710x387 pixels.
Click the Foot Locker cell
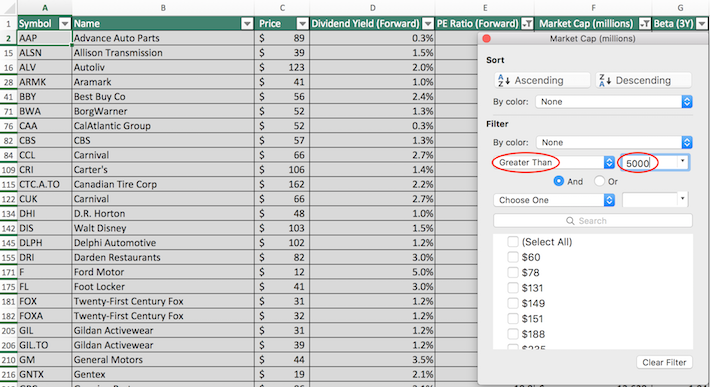coord(163,287)
